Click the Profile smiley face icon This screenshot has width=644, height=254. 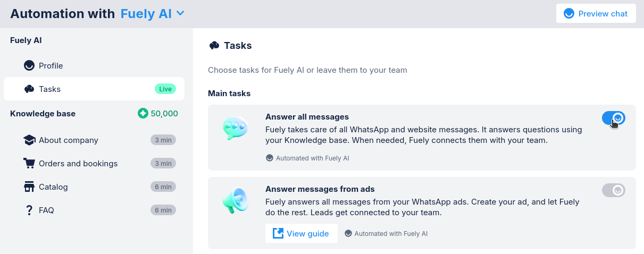coord(29,66)
